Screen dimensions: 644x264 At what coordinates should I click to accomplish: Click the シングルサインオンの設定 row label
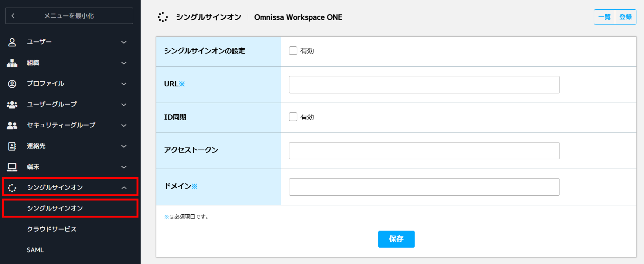click(204, 51)
